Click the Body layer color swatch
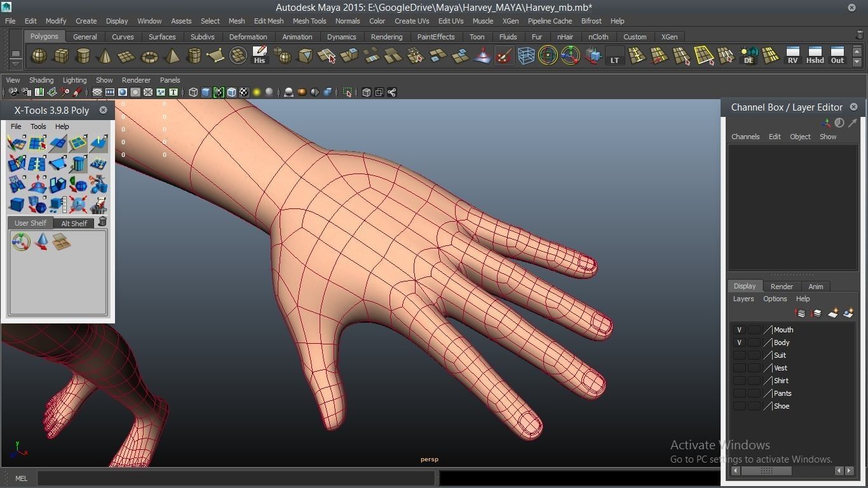 (768, 342)
